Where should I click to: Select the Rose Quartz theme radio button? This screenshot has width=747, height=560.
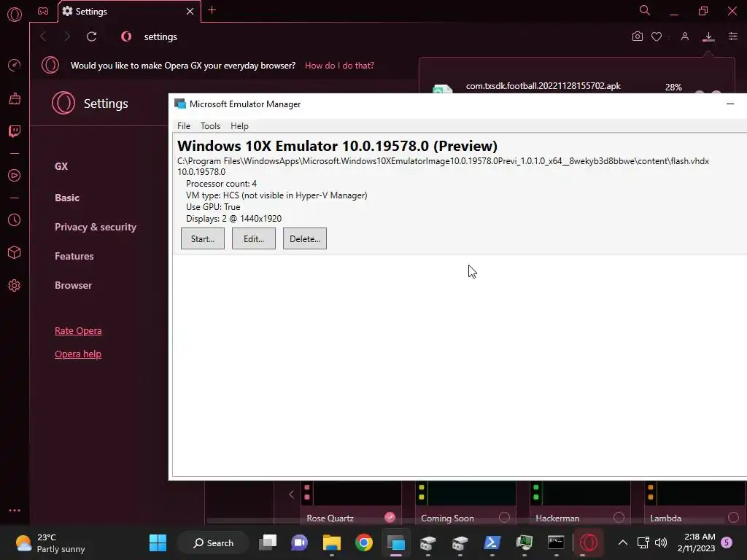point(390,517)
